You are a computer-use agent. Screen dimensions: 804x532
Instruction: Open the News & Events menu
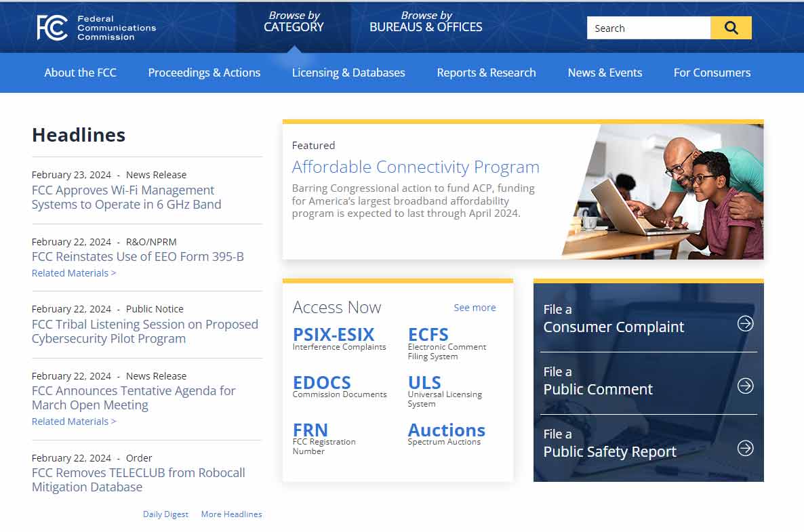point(605,73)
